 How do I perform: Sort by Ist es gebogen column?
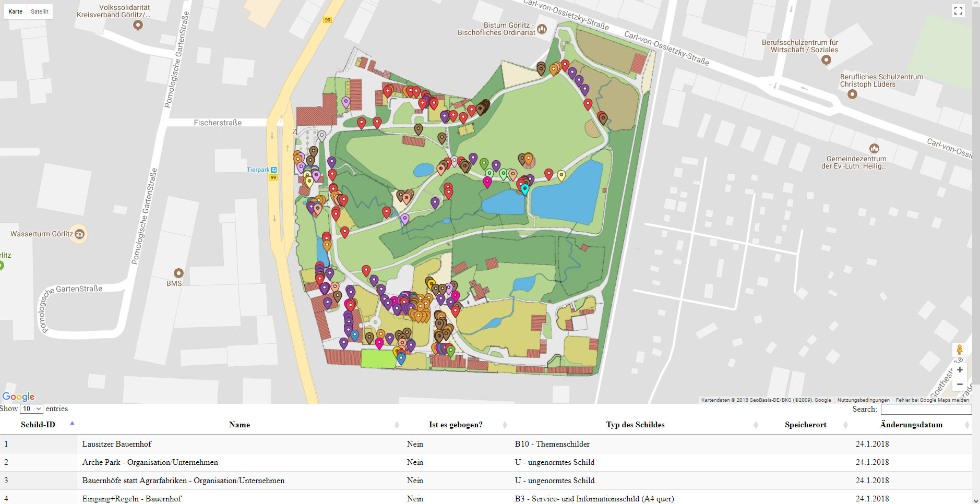(x=456, y=425)
